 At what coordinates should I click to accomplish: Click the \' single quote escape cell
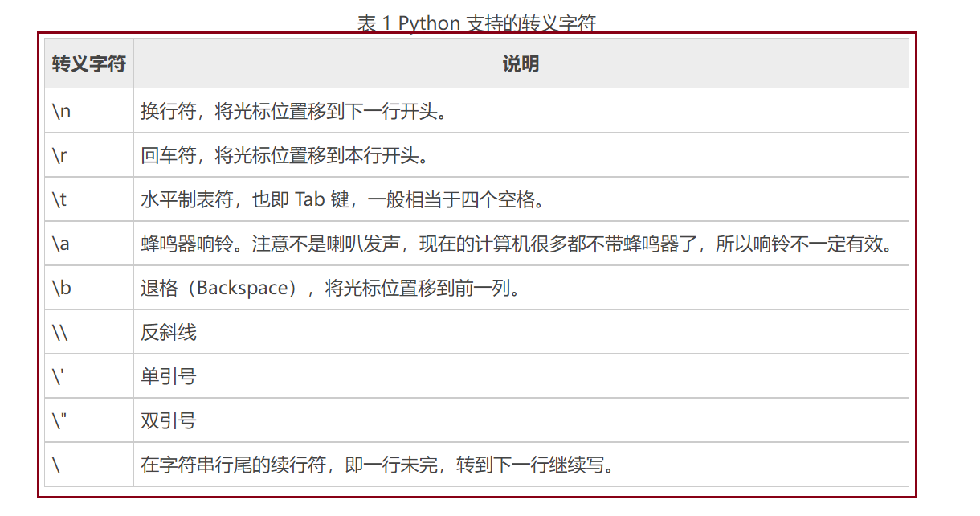89,376
